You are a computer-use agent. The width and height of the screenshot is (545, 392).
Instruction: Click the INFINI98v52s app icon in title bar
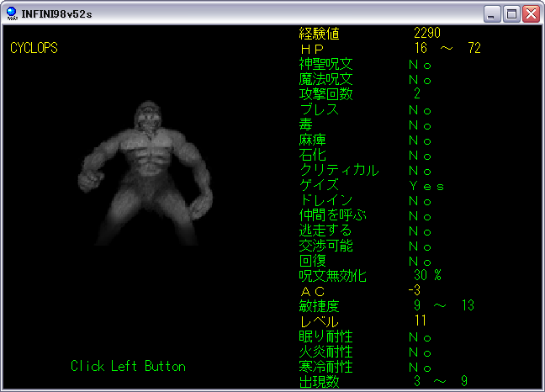coord(12,13)
